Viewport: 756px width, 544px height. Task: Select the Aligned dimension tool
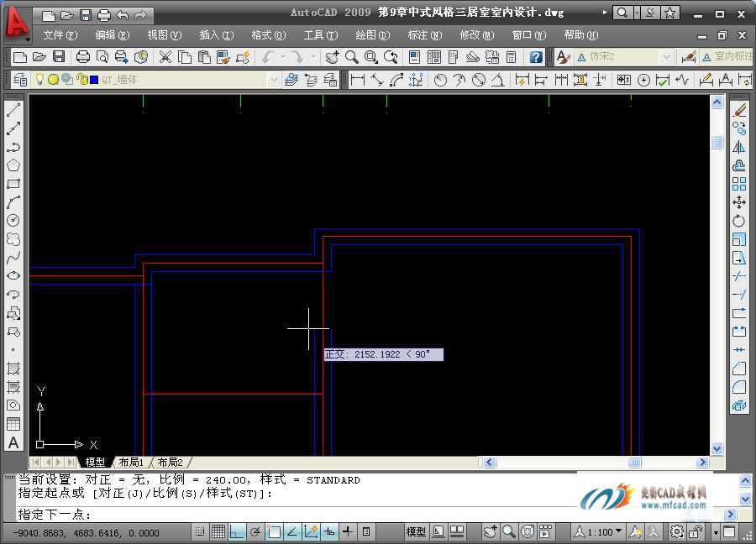click(377, 80)
